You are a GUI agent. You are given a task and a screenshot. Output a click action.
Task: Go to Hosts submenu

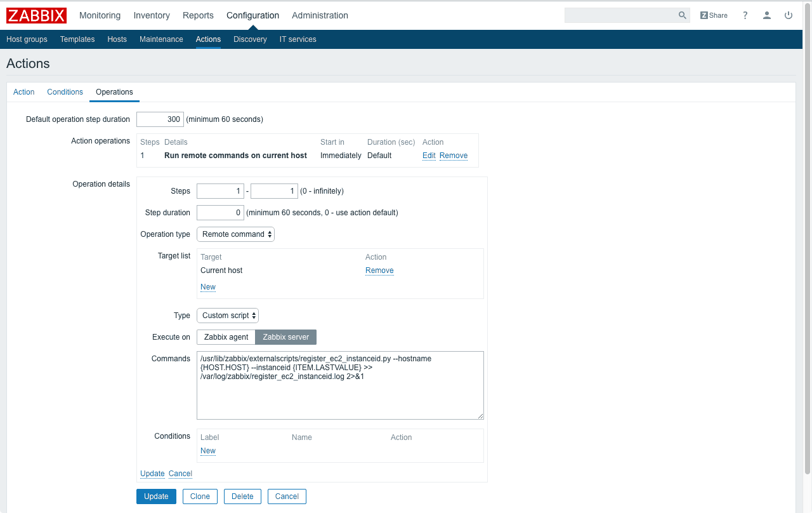pos(117,39)
